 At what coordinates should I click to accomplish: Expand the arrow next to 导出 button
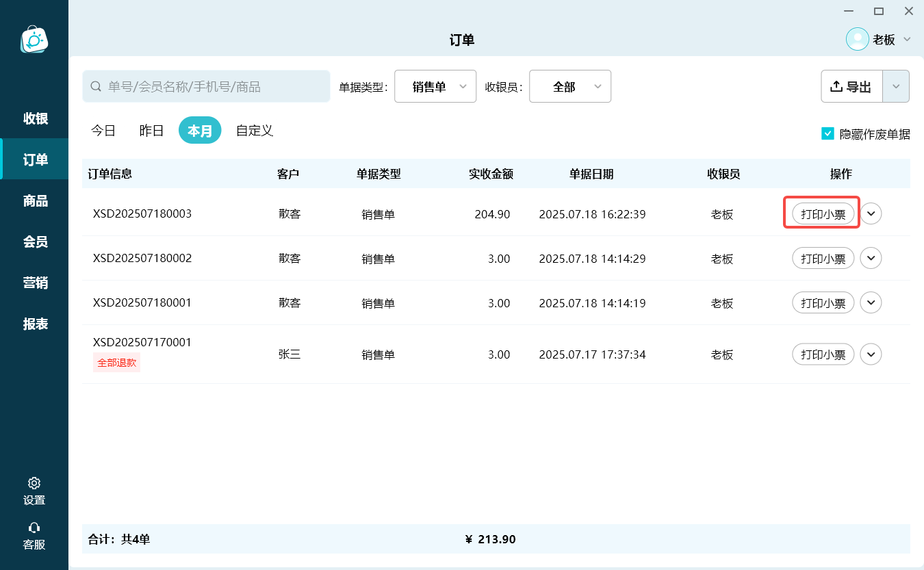pyautogui.click(x=896, y=87)
